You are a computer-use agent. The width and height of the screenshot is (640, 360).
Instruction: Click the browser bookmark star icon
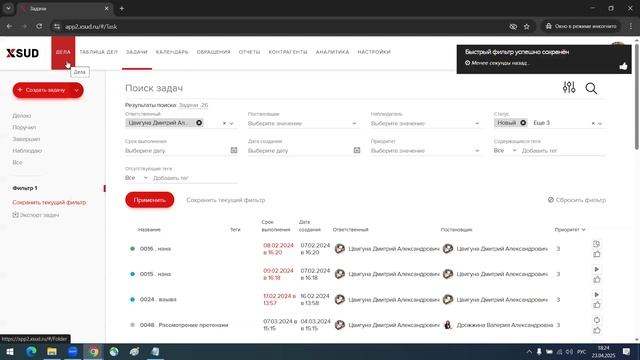click(527, 27)
